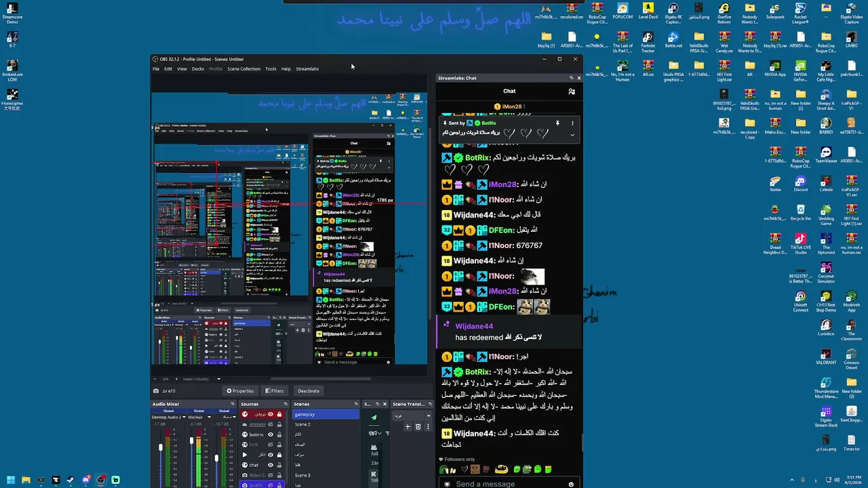Open the Docks menu in OBS
This screenshot has width=868, height=488.
[198, 68]
